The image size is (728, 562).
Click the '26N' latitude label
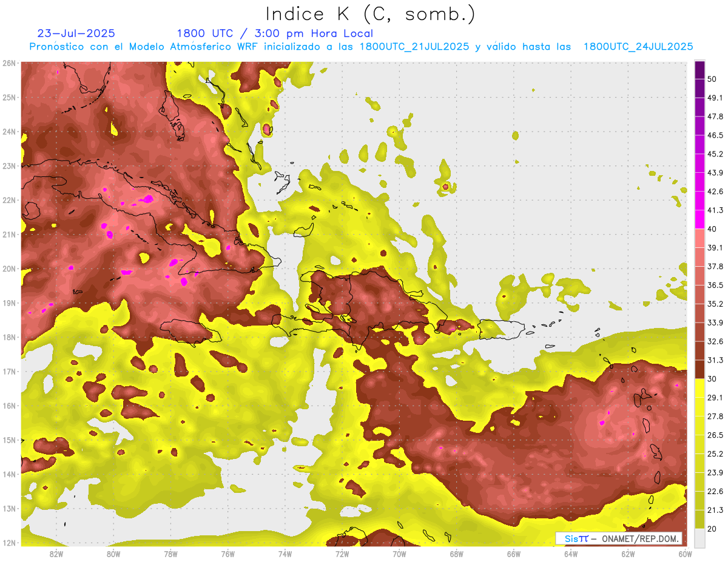click(9, 63)
